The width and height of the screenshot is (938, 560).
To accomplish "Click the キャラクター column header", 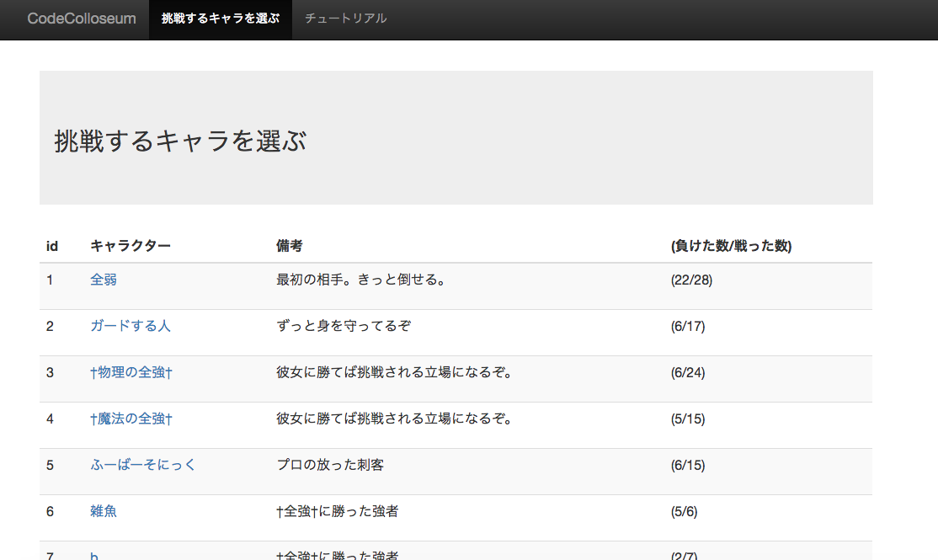I will pos(131,246).
